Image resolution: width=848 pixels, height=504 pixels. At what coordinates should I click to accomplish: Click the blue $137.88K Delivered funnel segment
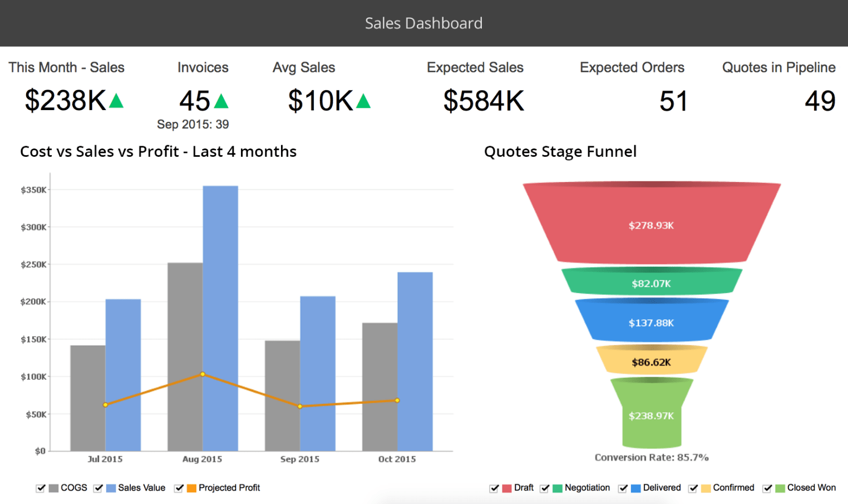pyautogui.click(x=652, y=320)
